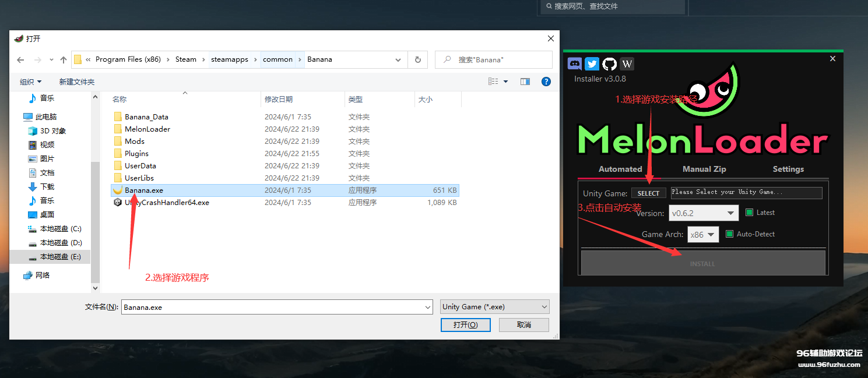Click the 取消 button

click(x=524, y=325)
